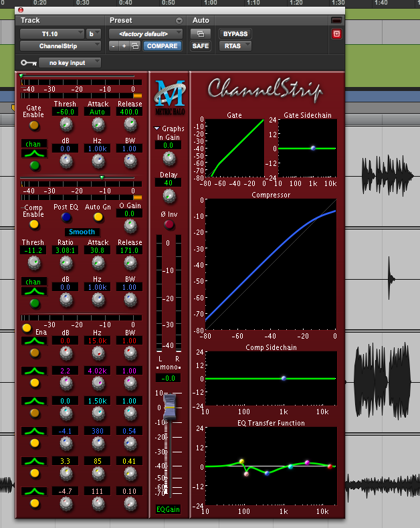
Task: Enable the 15.0k EQ band
Action: click(34, 353)
